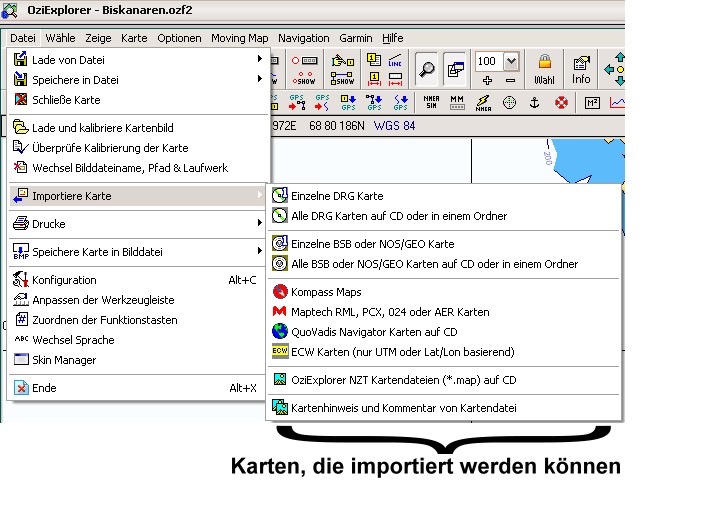Click the Wahl padlock button

click(544, 69)
